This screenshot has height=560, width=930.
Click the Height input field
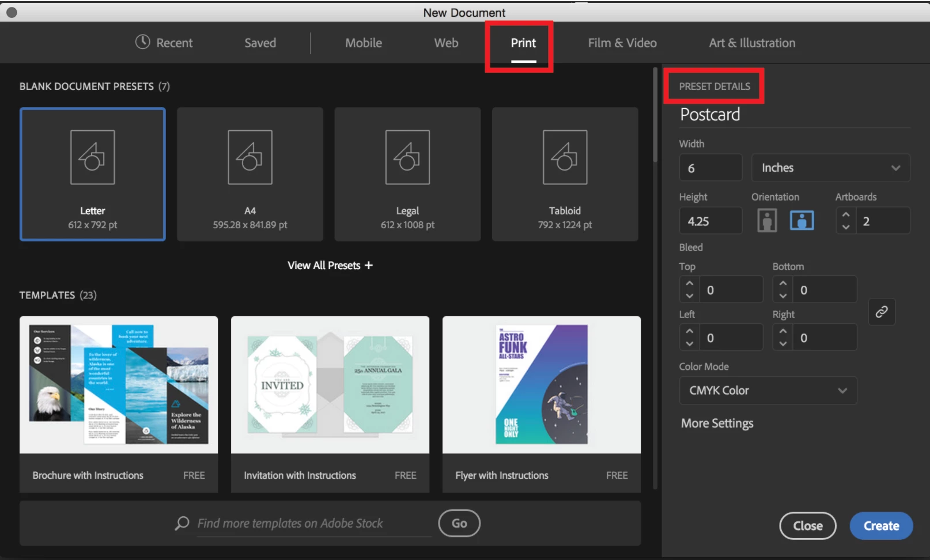click(710, 221)
